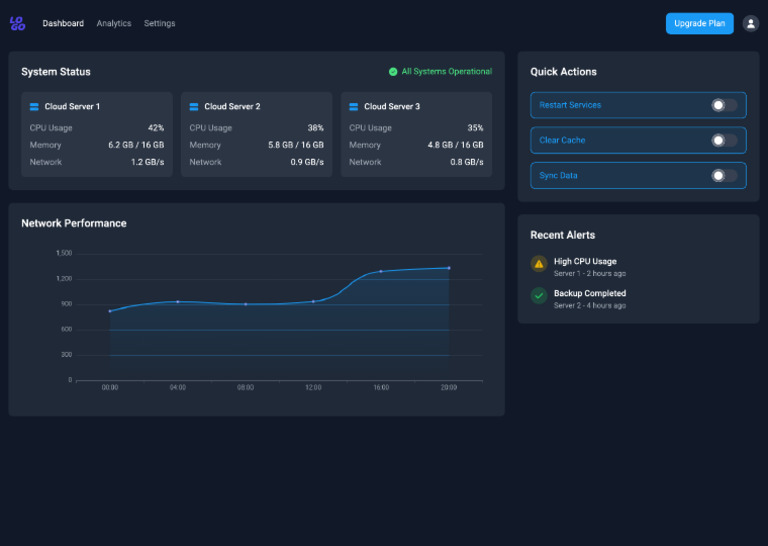Click the Cloud Server 1 server icon
The width and height of the screenshot is (768, 546).
[34, 106]
